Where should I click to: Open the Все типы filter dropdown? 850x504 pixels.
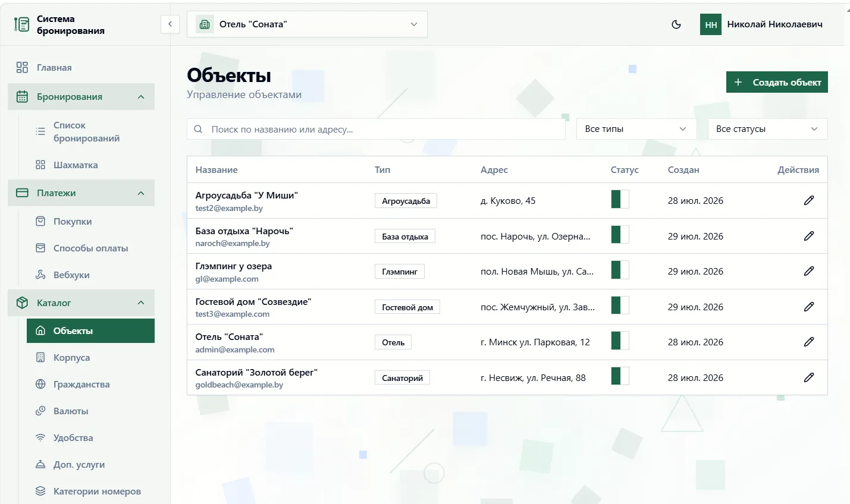[x=636, y=129]
